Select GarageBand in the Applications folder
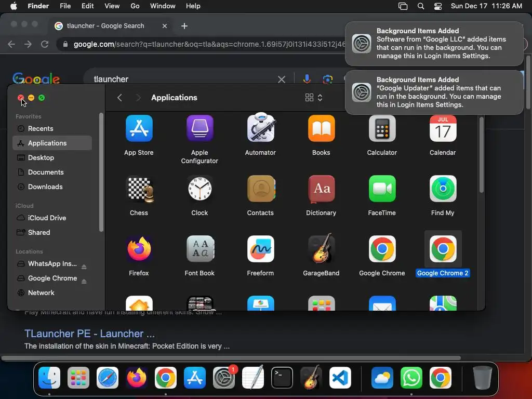The height and width of the screenshot is (399, 532). click(321, 249)
